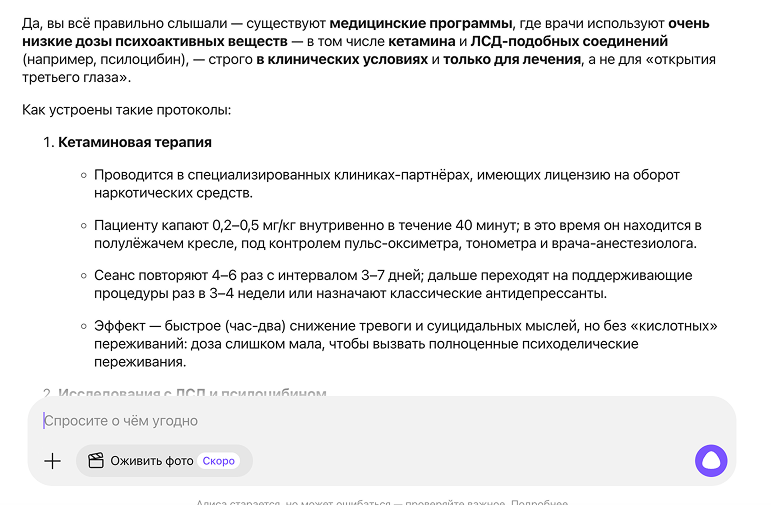Click the Скоро badge
771x505 pixels.
point(218,461)
